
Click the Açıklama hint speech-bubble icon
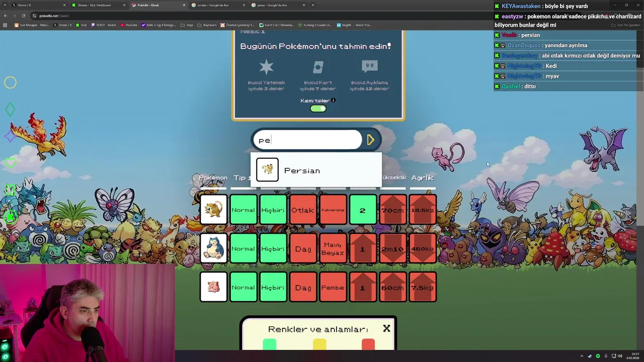tap(369, 66)
